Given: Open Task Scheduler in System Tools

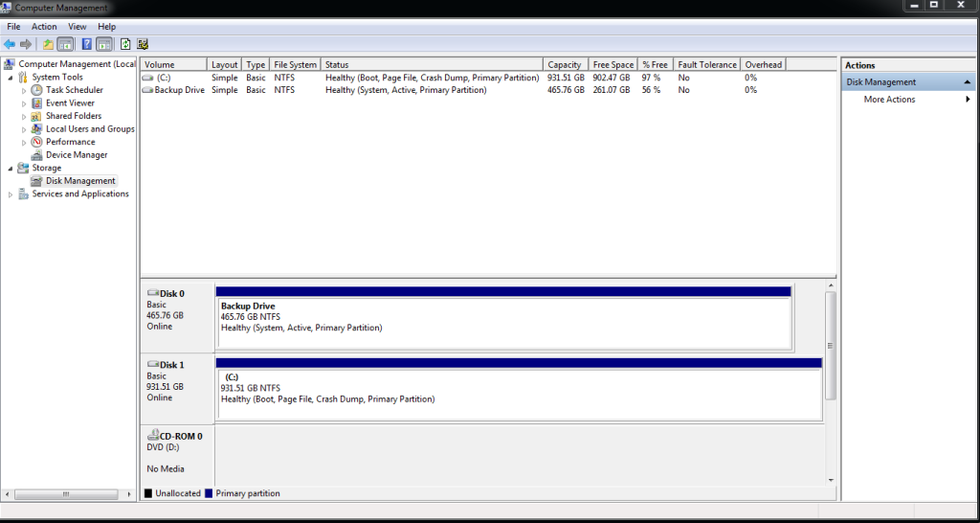Looking at the screenshot, I should point(74,90).
